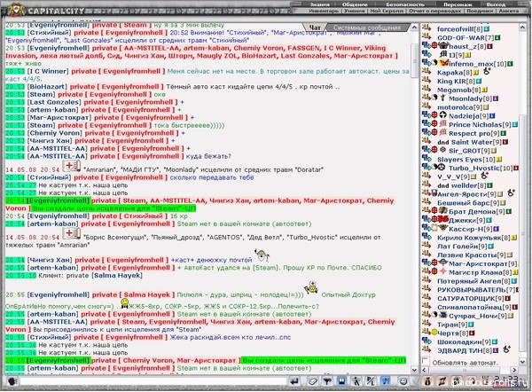
Task: Click the injury icon next to ЭДВАРД ТИН
Action: [x=506, y=349]
